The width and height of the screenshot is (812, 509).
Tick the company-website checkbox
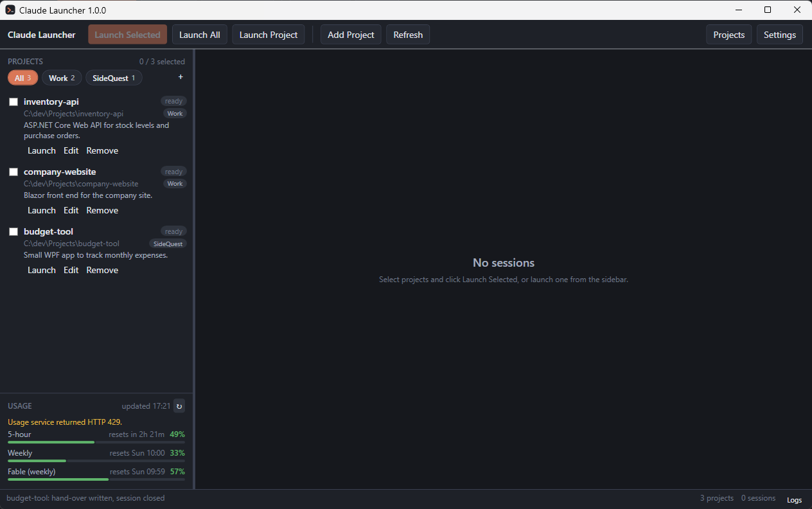tap(13, 172)
